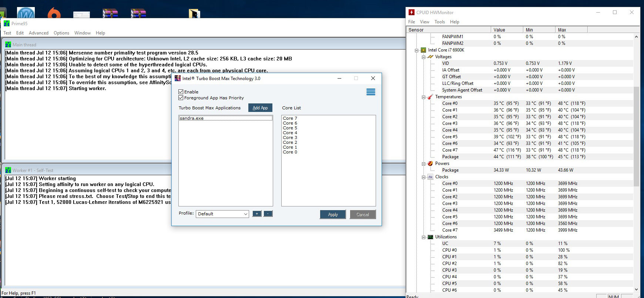Click the Value column header
Screen dimensions: 644x298
(507, 30)
